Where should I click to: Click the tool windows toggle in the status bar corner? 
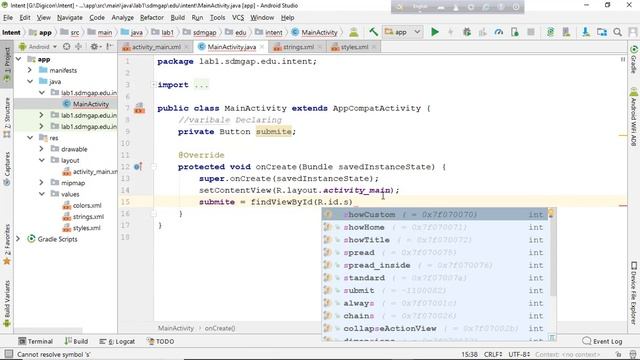pyautogui.click(x=9, y=354)
